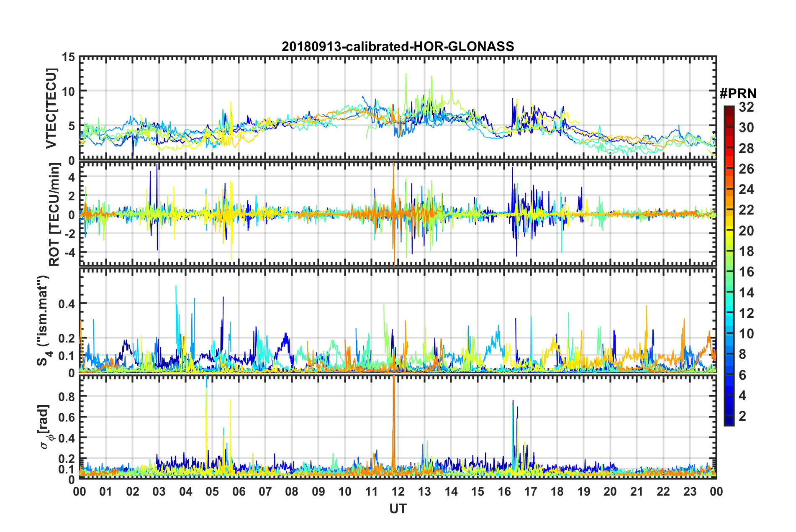The image size is (796, 532).
Task: Click the plot title "20180913-calibrated-HOR-GLONASS"
Action: tap(398, 46)
